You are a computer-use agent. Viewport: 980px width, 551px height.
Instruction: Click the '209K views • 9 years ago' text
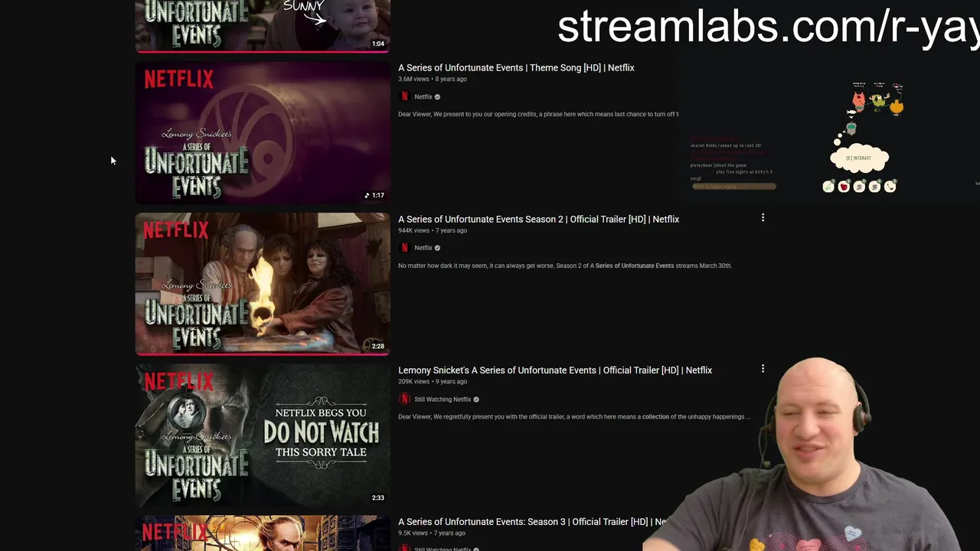pyautogui.click(x=433, y=382)
